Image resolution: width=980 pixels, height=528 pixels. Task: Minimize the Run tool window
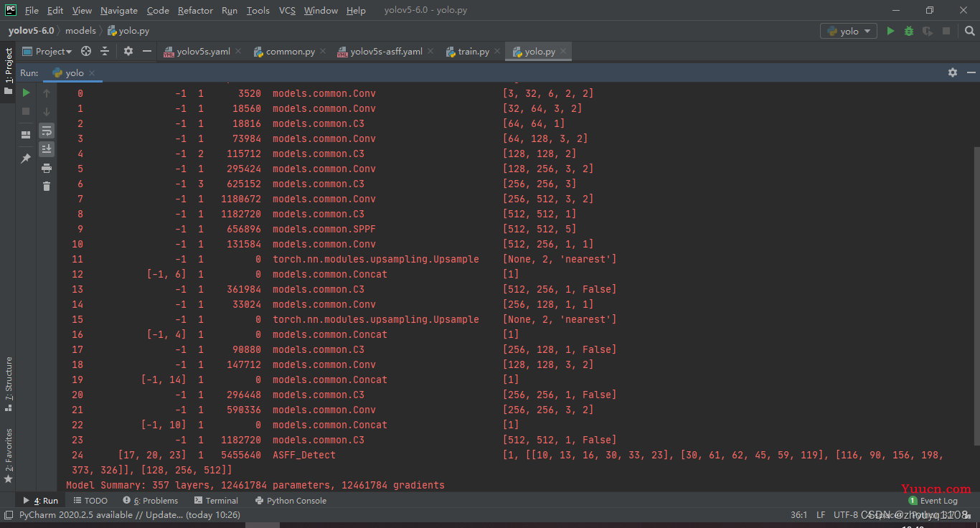tap(971, 72)
